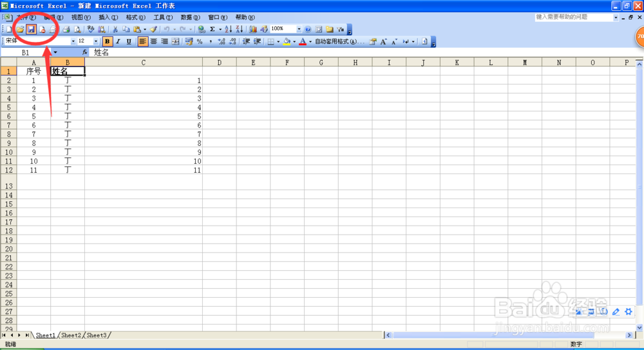This screenshot has width=644, height=350.
Task: Switch to the Sheet3 tab
Action: 97,335
